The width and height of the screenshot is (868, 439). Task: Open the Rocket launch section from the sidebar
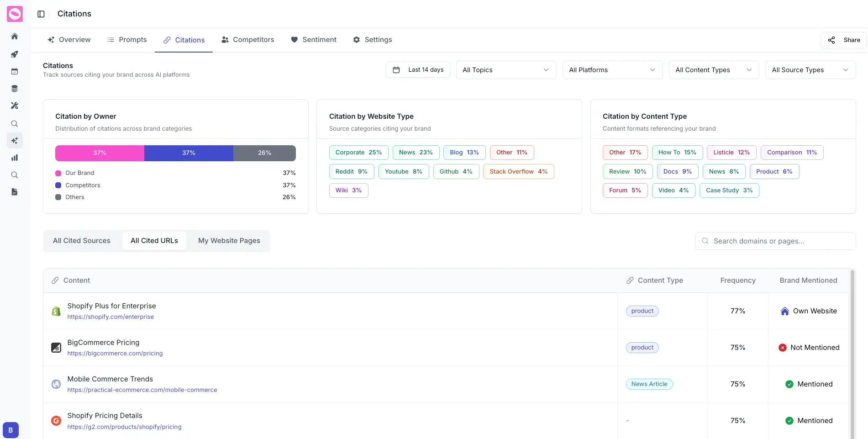15,54
